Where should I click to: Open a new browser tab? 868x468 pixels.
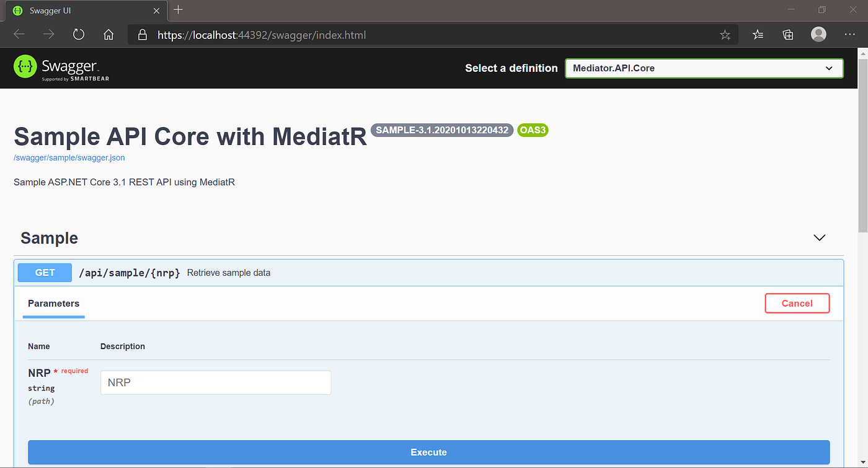[x=178, y=10]
